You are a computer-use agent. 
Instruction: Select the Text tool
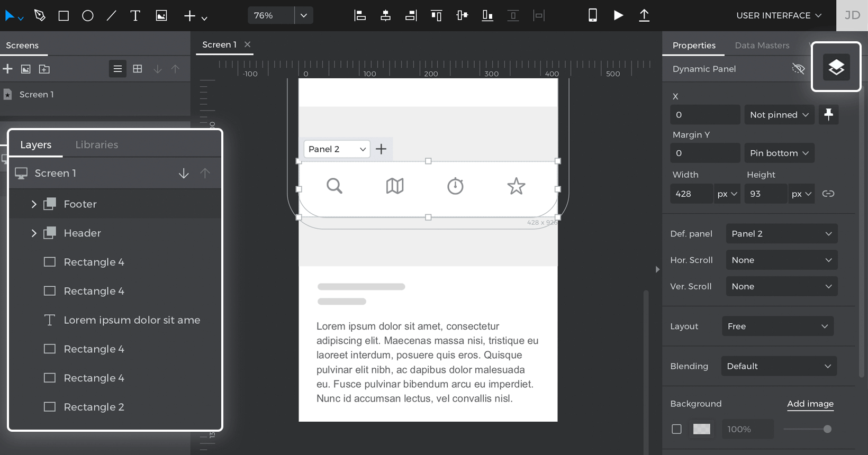135,16
